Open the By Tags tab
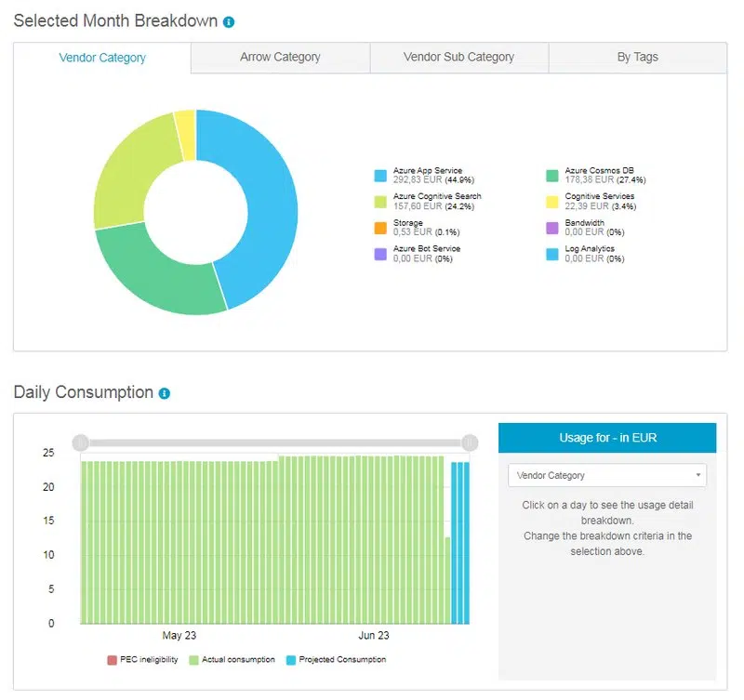 point(637,58)
